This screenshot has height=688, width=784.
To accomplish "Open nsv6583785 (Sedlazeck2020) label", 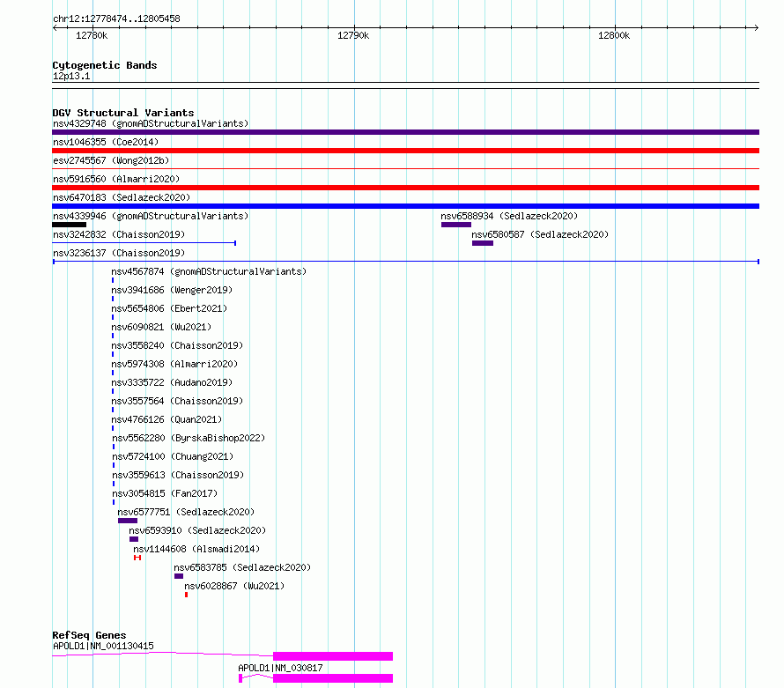I will [x=242, y=567].
